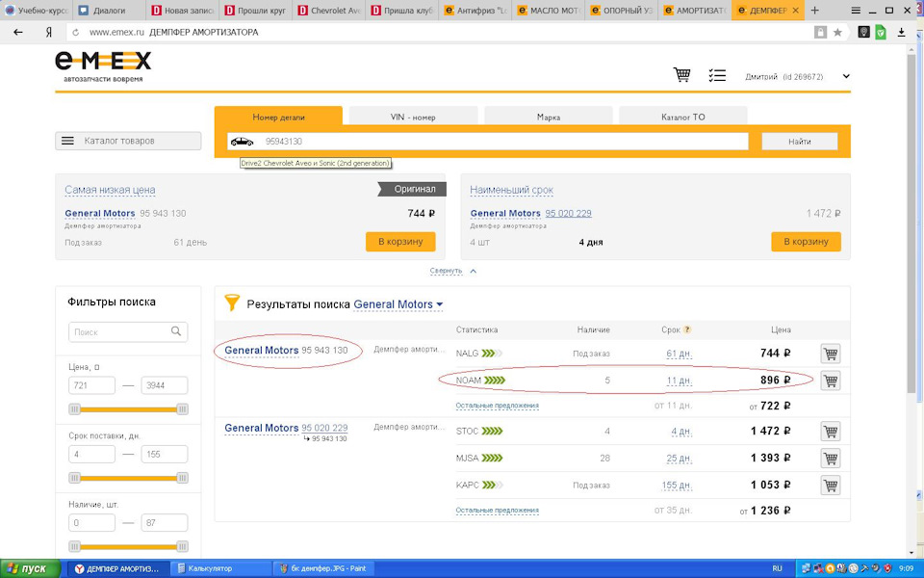The height and width of the screenshot is (578, 924).
Task: Expand the Дмитрий account dropdown chevron
Action: coord(846,76)
